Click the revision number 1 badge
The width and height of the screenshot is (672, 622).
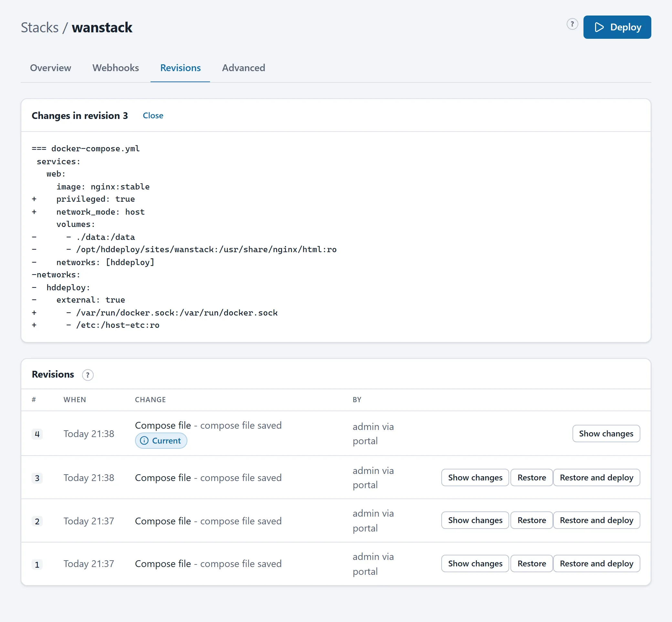pyautogui.click(x=37, y=564)
